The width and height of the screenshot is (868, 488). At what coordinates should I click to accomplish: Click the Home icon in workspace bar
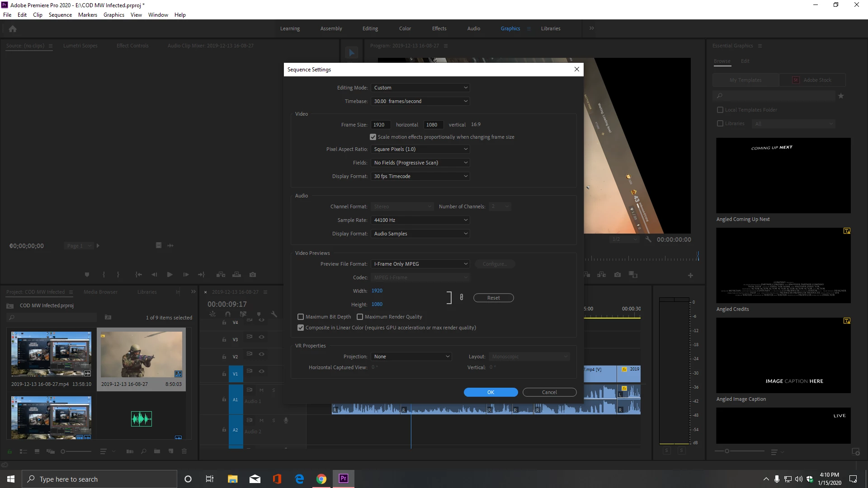point(13,29)
